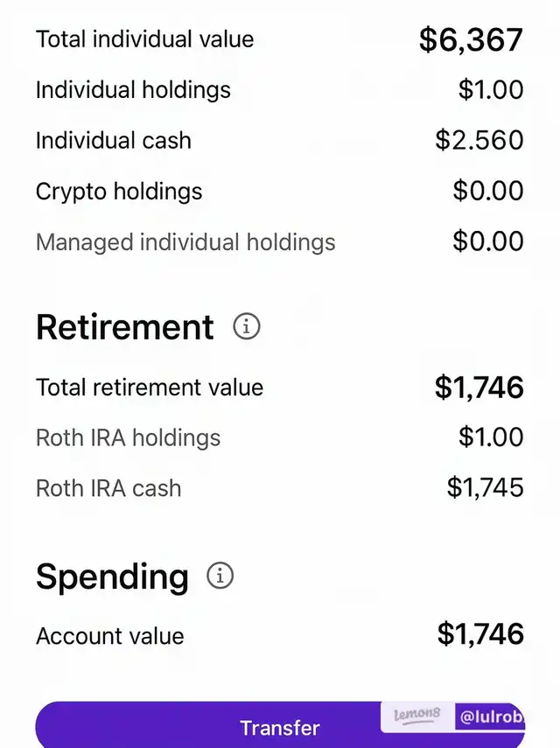Screen dimensions: 560x748
Task: Click the $1,745 Roth IRA cash amount
Action: point(486,488)
